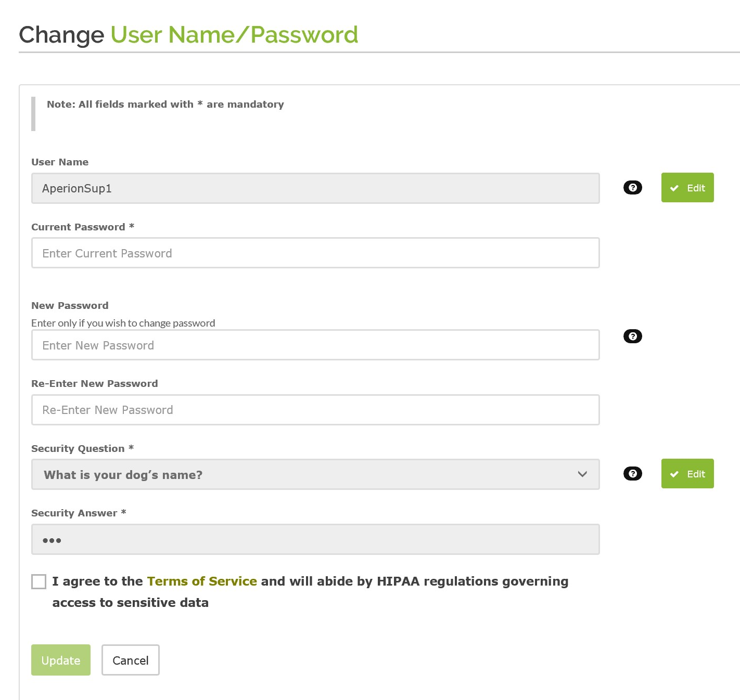Click the AperionSup1 username field
This screenshot has width=740, height=700.
pos(315,188)
